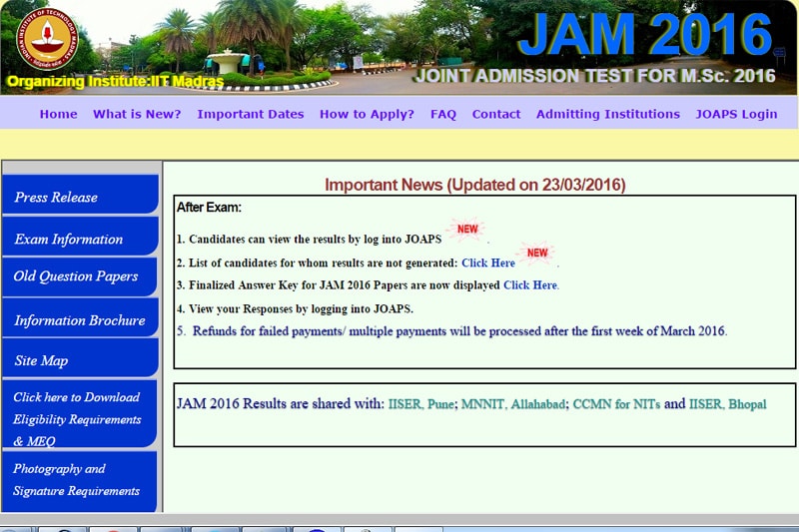Open the JOAPS Login page
Viewport: 799px width, 532px height.
tap(736, 114)
